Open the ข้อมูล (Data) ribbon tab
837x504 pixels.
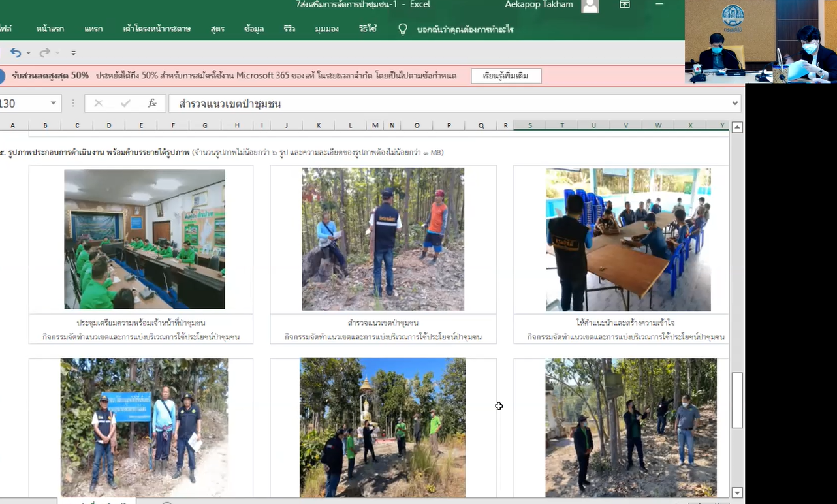pos(254,29)
